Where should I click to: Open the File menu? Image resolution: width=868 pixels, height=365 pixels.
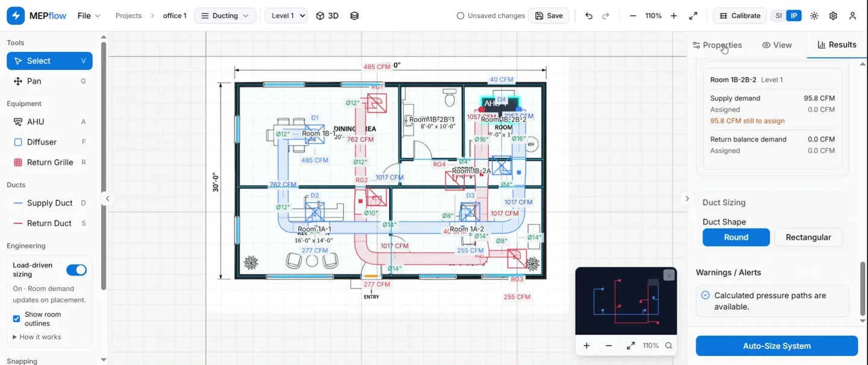(89, 16)
